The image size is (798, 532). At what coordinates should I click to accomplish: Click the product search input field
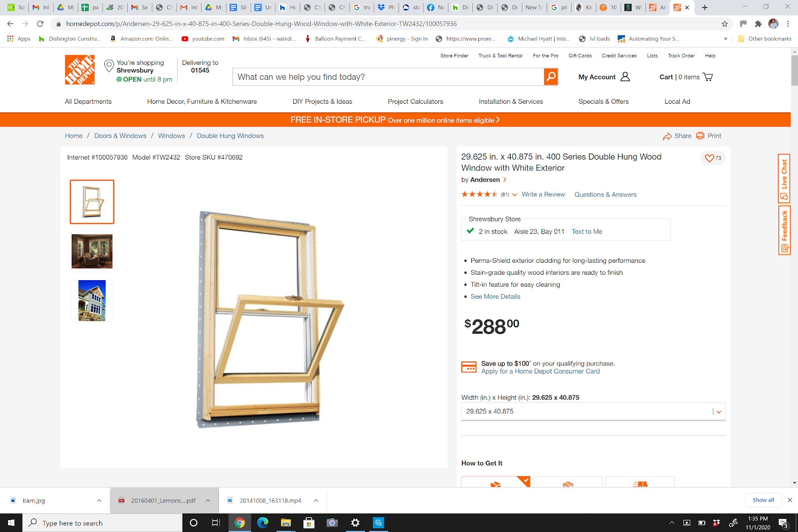(388, 77)
